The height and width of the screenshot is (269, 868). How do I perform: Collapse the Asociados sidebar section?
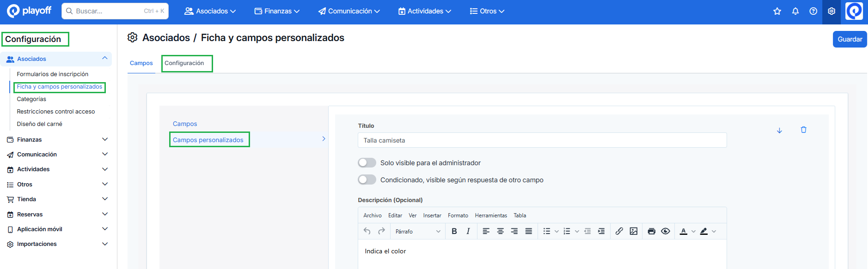click(x=105, y=58)
